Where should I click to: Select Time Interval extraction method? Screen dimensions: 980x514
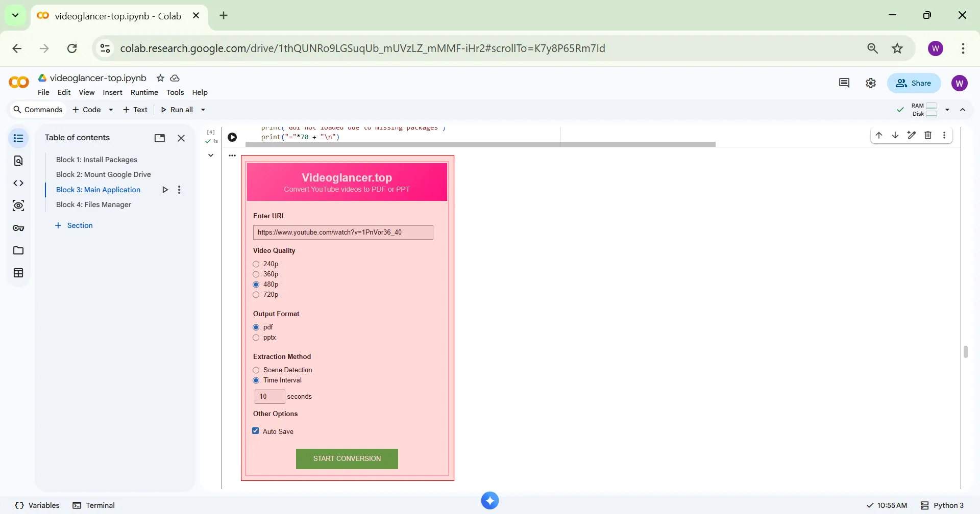click(256, 380)
